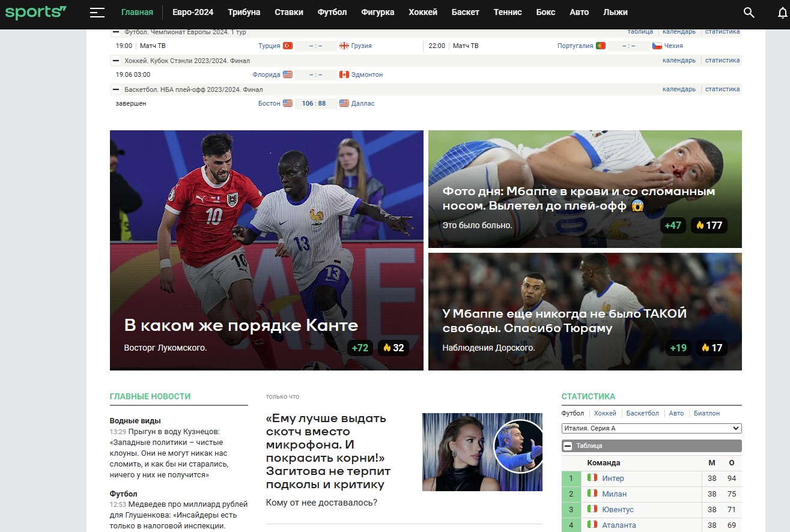Open the Лыжи menu item
790x532 pixels.
(615, 12)
